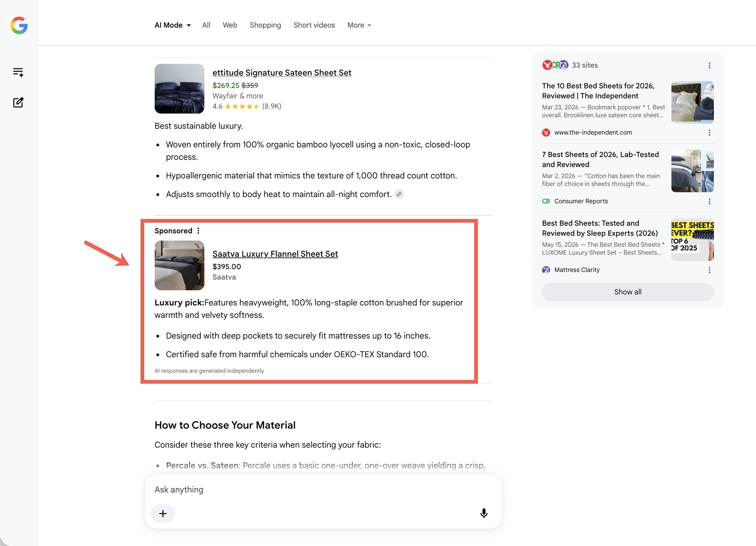Switch to the Short videos tab
Screen dimensions: 756x546
coord(314,25)
